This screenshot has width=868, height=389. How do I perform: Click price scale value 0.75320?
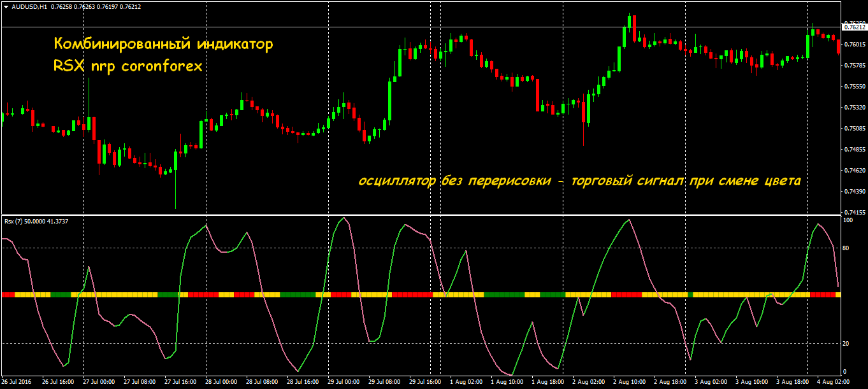coord(854,107)
